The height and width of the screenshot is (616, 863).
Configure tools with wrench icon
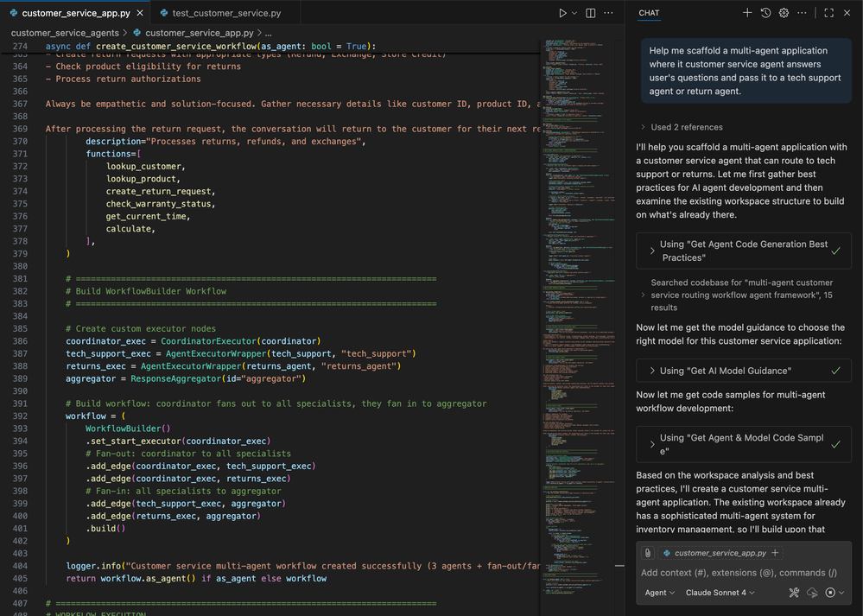click(794, 593)
